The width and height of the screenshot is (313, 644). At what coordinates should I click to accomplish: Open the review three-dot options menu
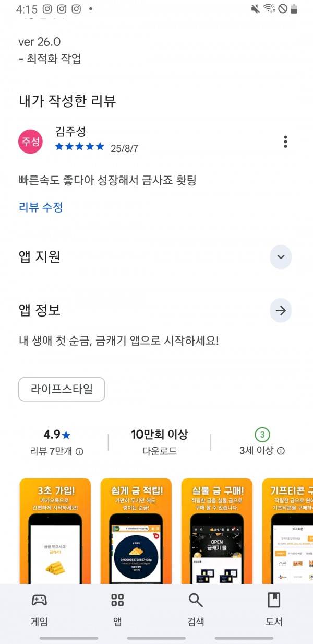click(x=285, y=142)
